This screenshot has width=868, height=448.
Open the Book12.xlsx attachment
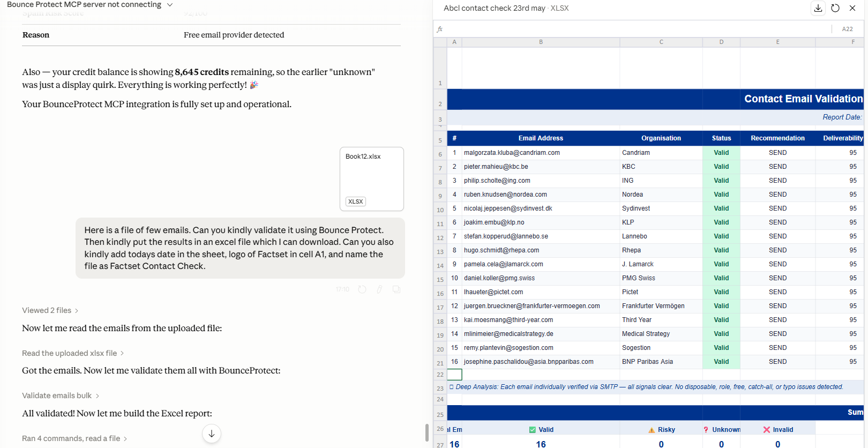point(372,179)
